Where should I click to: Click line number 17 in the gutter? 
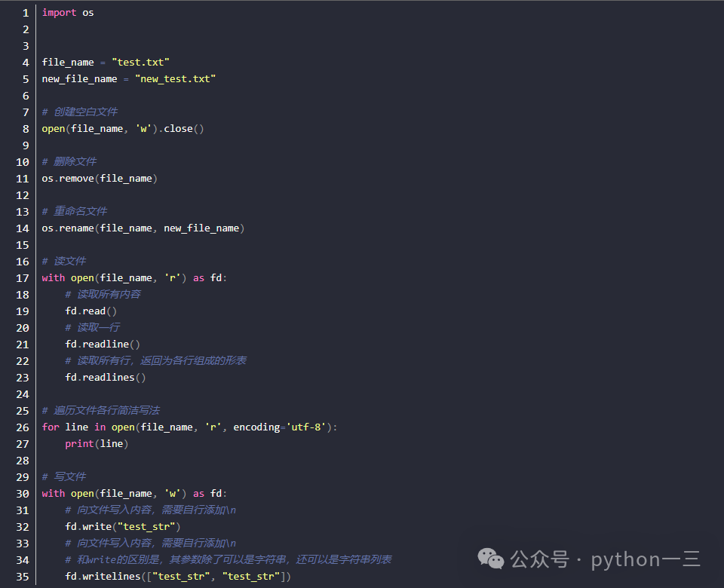click(x=23, y=278)
